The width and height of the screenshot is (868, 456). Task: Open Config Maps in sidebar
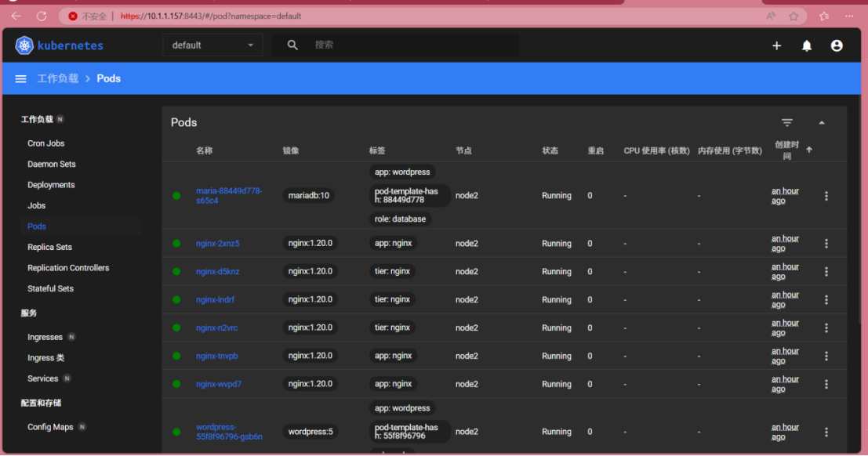point(50,427)
